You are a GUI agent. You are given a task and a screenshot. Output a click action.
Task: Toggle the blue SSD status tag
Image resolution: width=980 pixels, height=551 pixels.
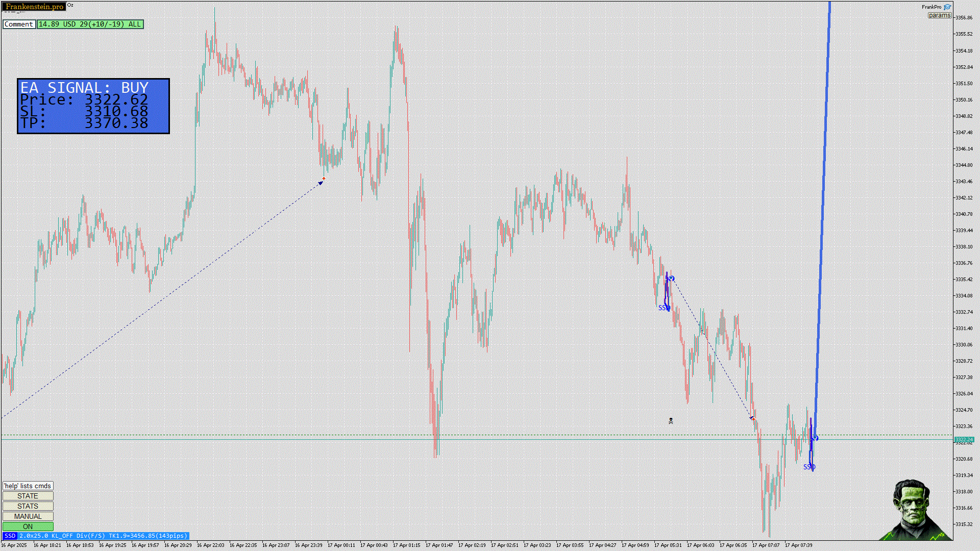point(10,536)
